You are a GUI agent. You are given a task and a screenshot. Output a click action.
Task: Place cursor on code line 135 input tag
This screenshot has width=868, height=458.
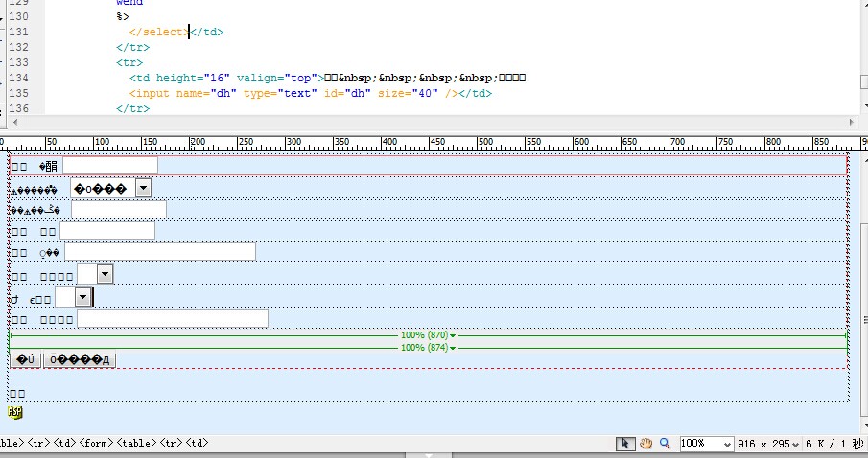(310, 93)
